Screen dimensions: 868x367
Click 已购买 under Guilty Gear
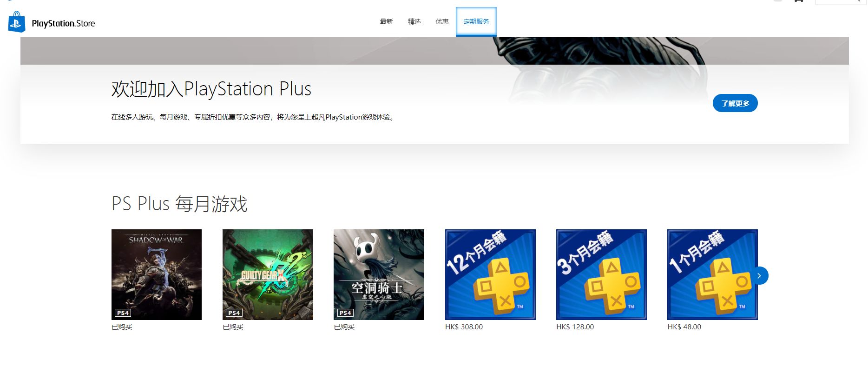[233, 327]
